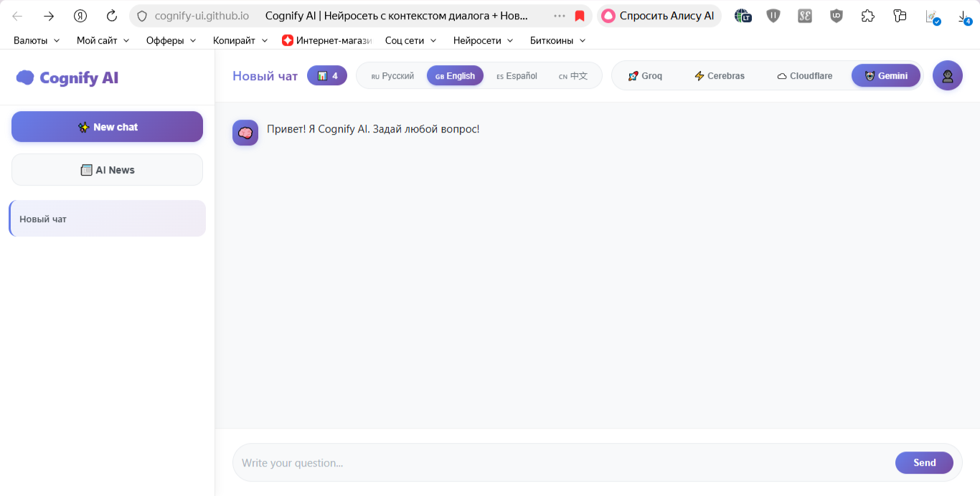Open the Новый чат conversation in sidebar

click(x=108, y=219)
